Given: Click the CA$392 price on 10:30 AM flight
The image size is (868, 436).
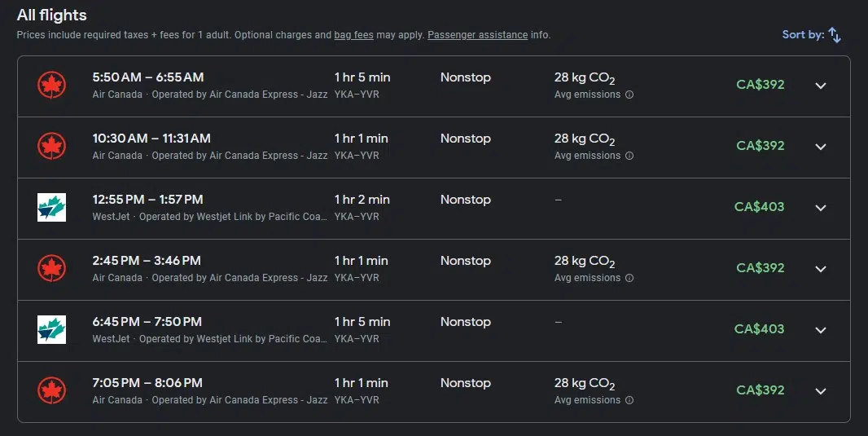Looking at the screenshot, I should (760, 146).
